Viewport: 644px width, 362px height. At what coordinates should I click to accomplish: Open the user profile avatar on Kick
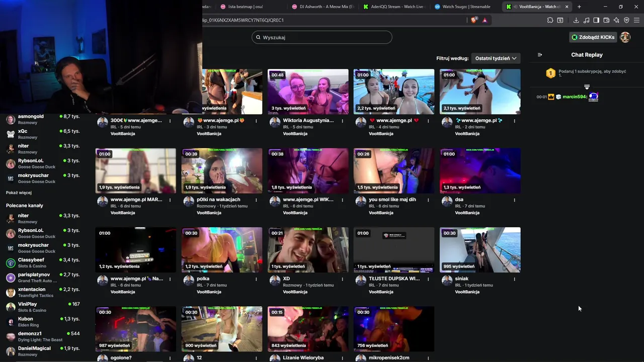(x=625, y=37)
